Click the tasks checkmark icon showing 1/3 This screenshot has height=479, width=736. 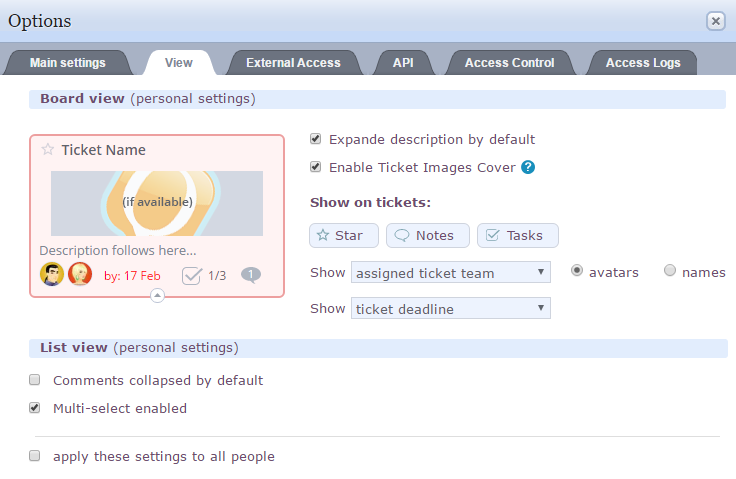point(192,276)
